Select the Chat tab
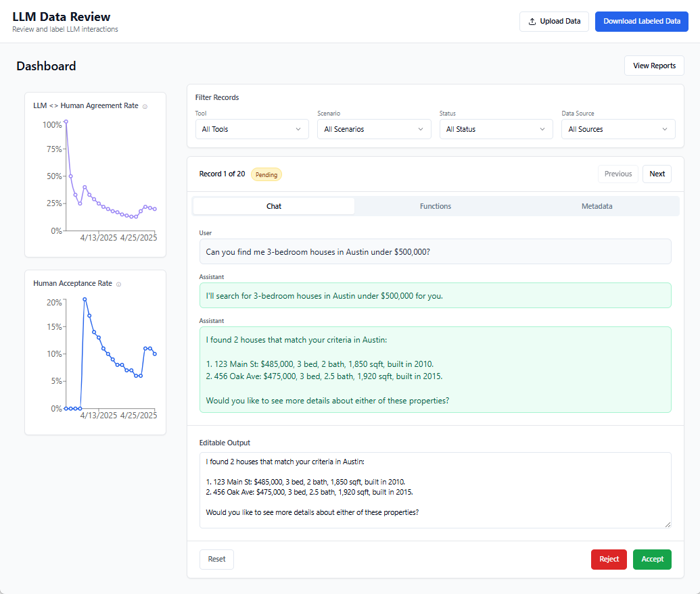 pyautogui.click(x=273, y=206)
